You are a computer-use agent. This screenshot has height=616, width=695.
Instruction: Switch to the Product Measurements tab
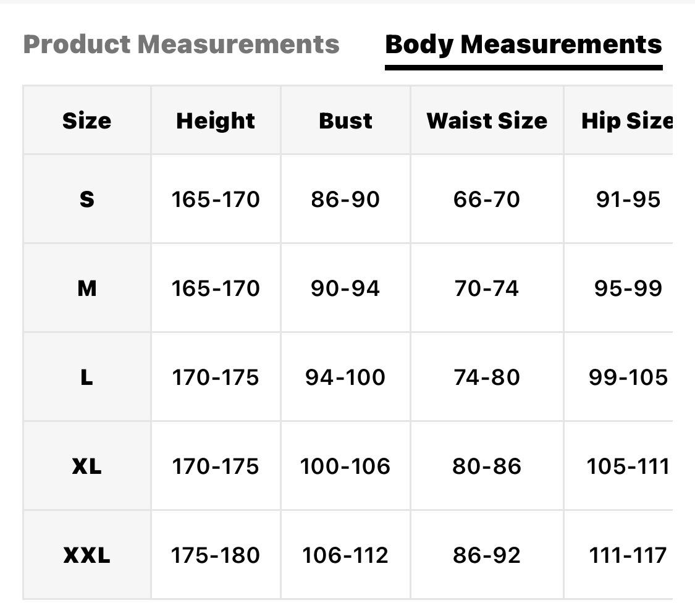click(181, 44)
